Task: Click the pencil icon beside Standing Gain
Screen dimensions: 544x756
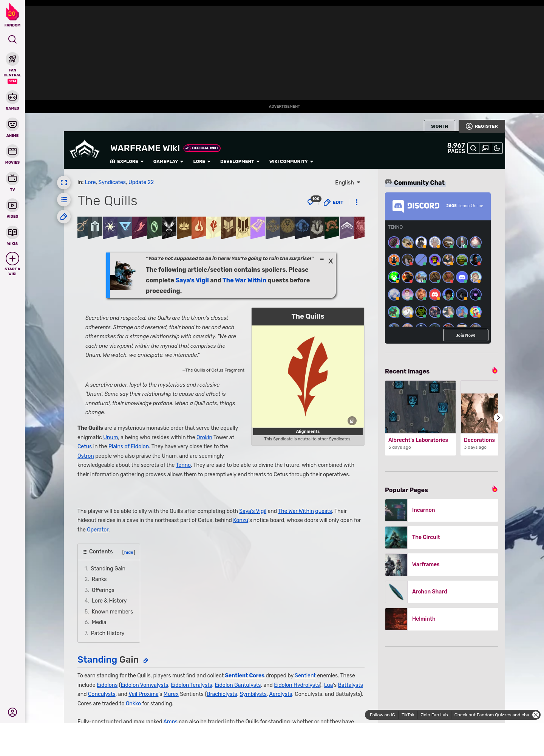Action: tap(146, 660)
